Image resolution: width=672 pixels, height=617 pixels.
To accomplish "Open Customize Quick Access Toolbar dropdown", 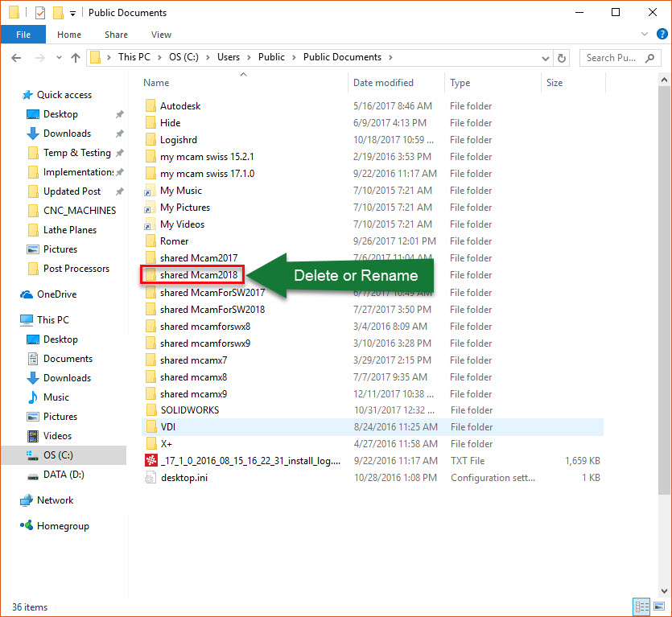I will (73, 14).
